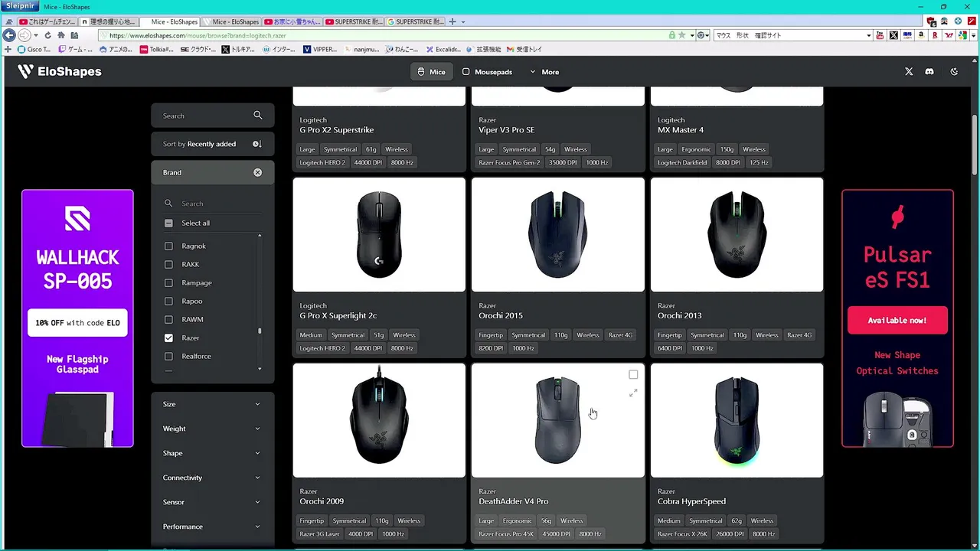
Task: Open the Excalidraw bookmark
Action: (x=443, y=49)
